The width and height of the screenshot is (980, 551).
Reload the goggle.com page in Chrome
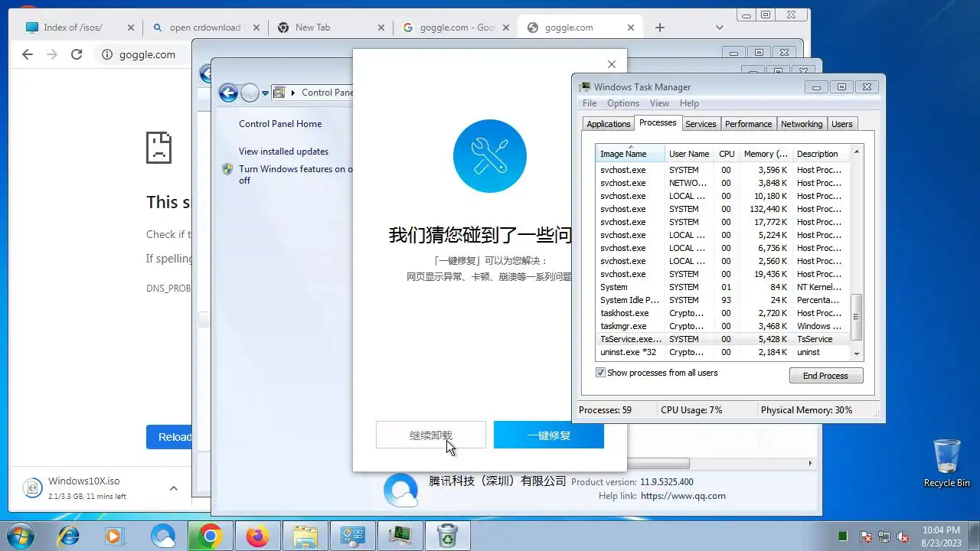click(x=77, y=54)
